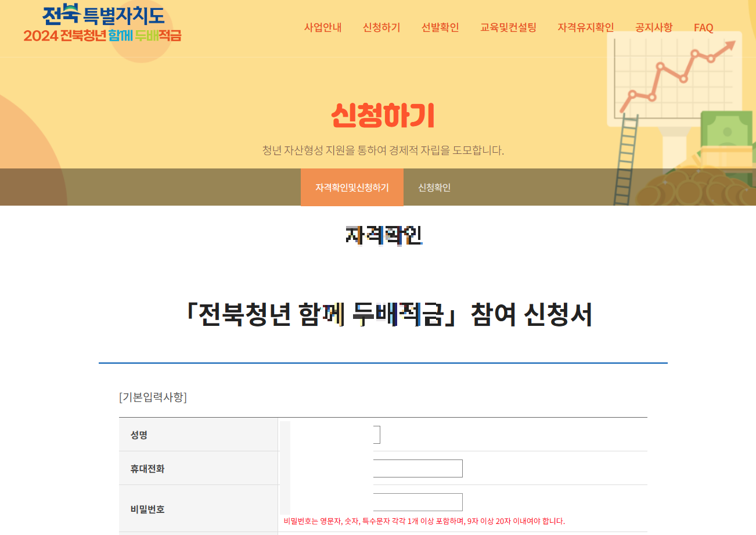This screenshot has height=535, width=756.
Task: Focus the 휴대전화 phone input field
Action: tap(373, 468)
